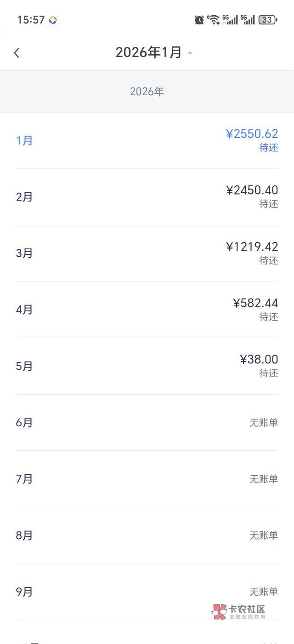Tap the ¥2450.40 pending amount
Viewport: 294px width, 644px height.
[252, 190]
